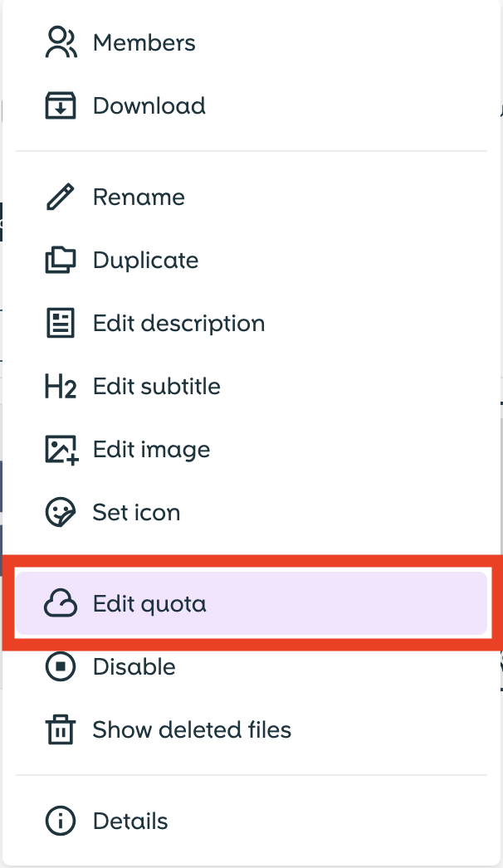The height and width of the screenshot is (868, 503).
Task: Click the Disable stop icon
Action: pos(60,666)
